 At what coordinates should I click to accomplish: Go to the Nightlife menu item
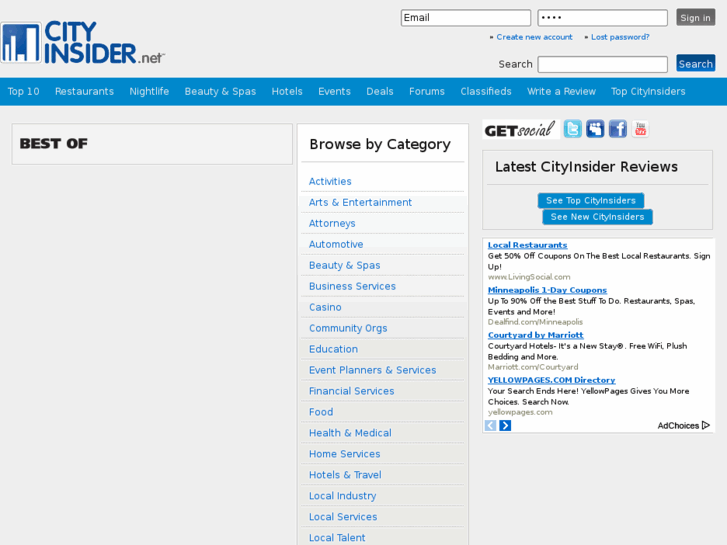[x=149, y=91]
